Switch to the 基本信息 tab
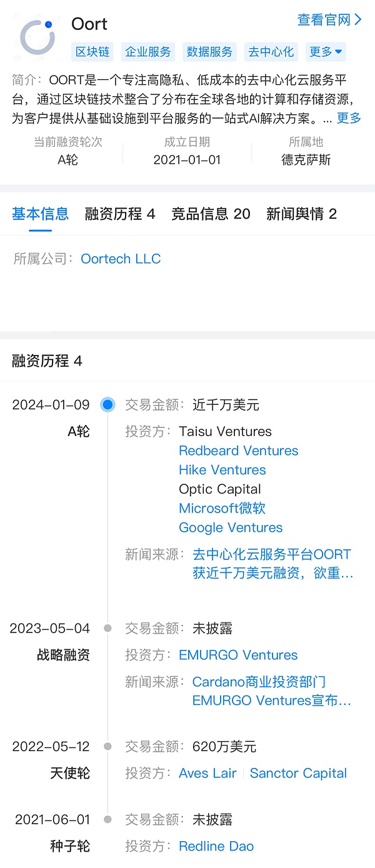The width and height of the screenshot is (375, 868). coord(40,214)
